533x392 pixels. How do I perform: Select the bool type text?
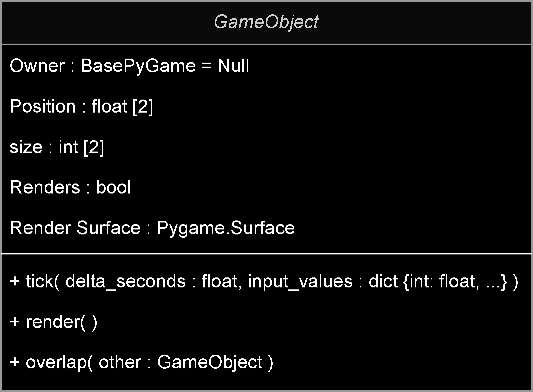pyautogui.click(x=113, y=187)
